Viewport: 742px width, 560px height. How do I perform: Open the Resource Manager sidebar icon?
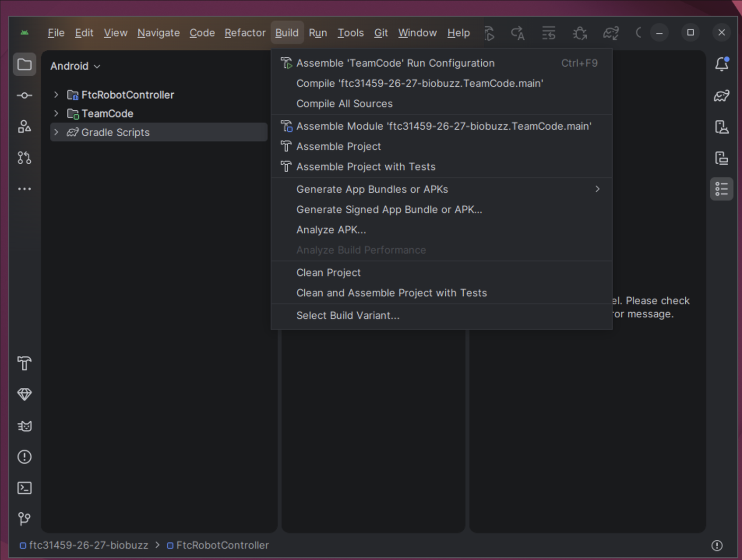(24, 127)
